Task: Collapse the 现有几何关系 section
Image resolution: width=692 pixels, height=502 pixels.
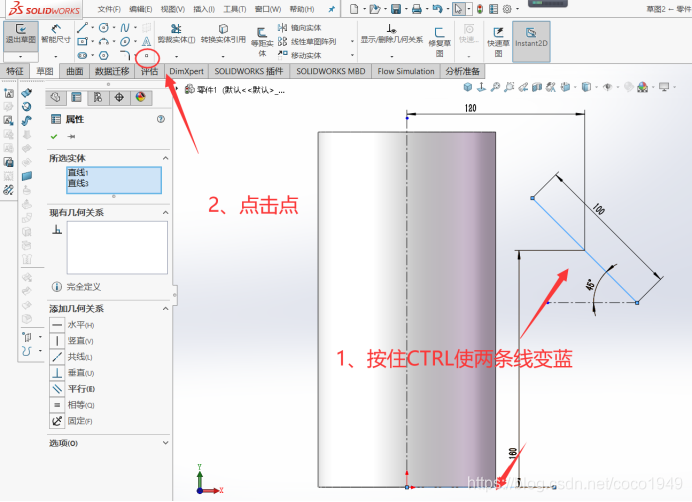Action: 165,213
